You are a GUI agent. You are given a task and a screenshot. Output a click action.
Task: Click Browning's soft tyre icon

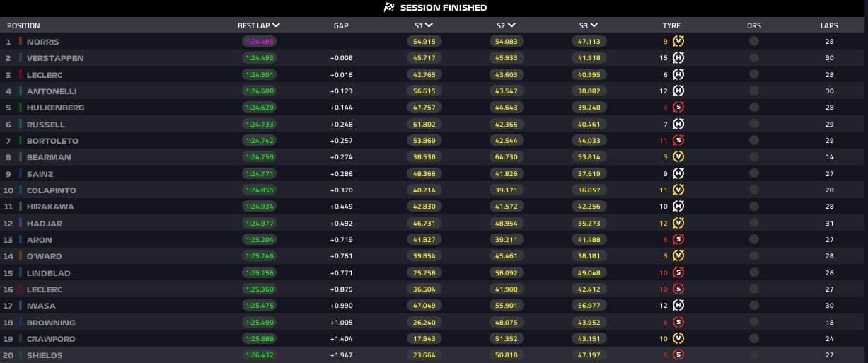pyautogui.click(x=678, y=323)
